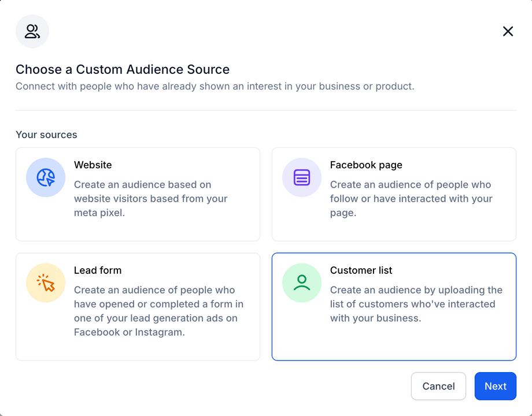This screenshot has width=532, height=416.
Task: Click the Facebook page purple icon
Action: tap(302, 177)
